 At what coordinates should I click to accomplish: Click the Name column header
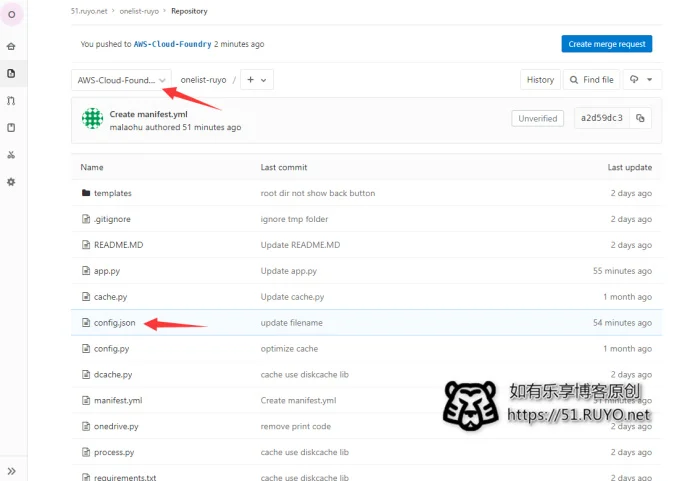click(92, 168)
